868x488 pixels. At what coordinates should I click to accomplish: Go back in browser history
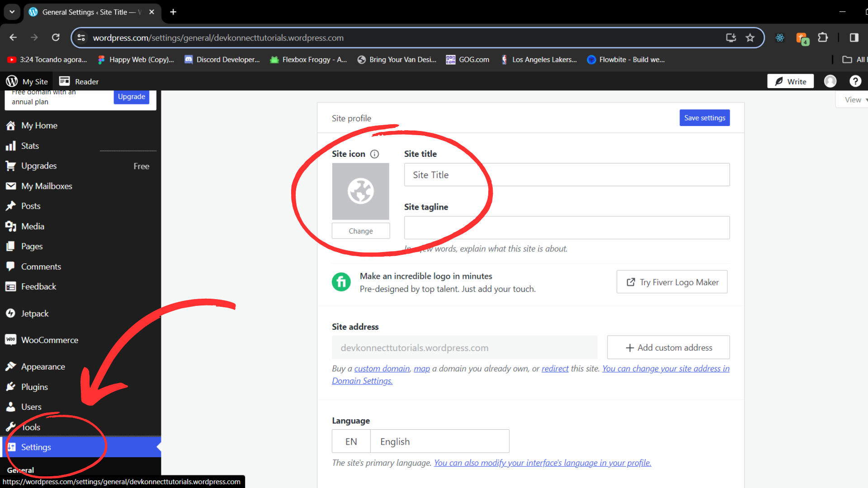pyautogui.click(x=13, y=38)
